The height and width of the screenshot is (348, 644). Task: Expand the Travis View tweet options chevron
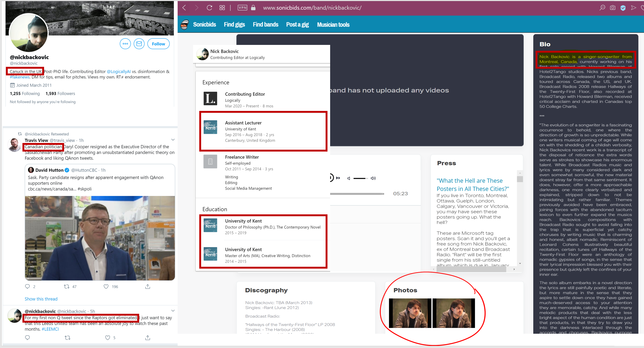coord(173,140)
